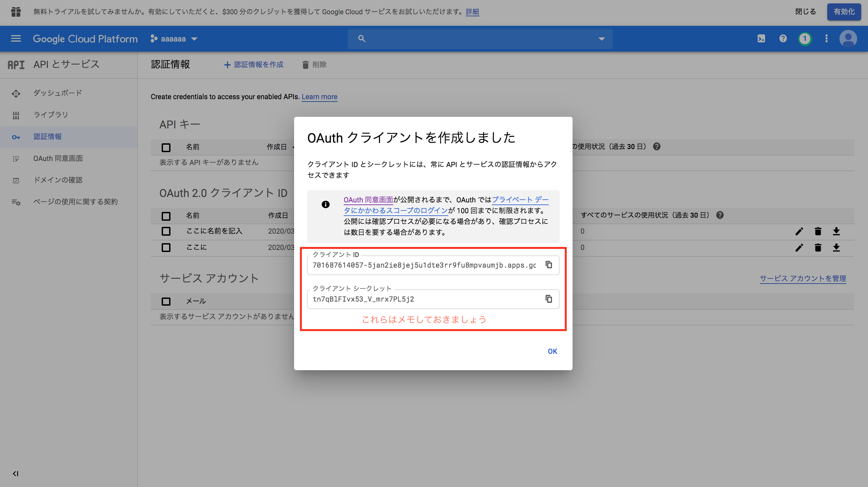
Task: Download JSON for ここに client
Action: pos(836,248)
